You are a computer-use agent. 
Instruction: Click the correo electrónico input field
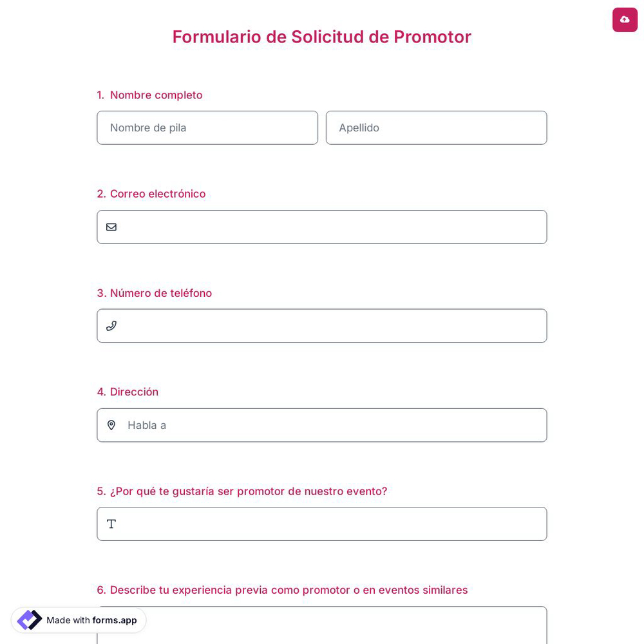point(335,227)
